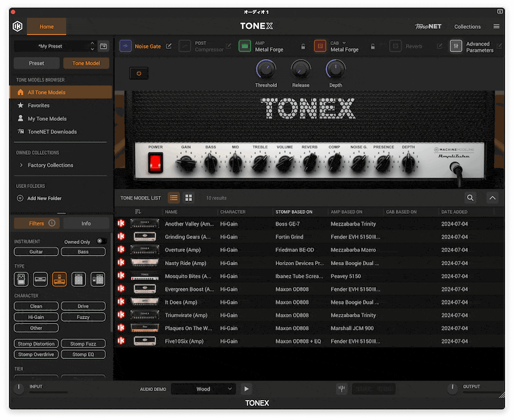The height and width of the screenshot is (420, 514).
Task: Edit the Noise Gate settings pencil icon
Action: (x=169, y=46)
